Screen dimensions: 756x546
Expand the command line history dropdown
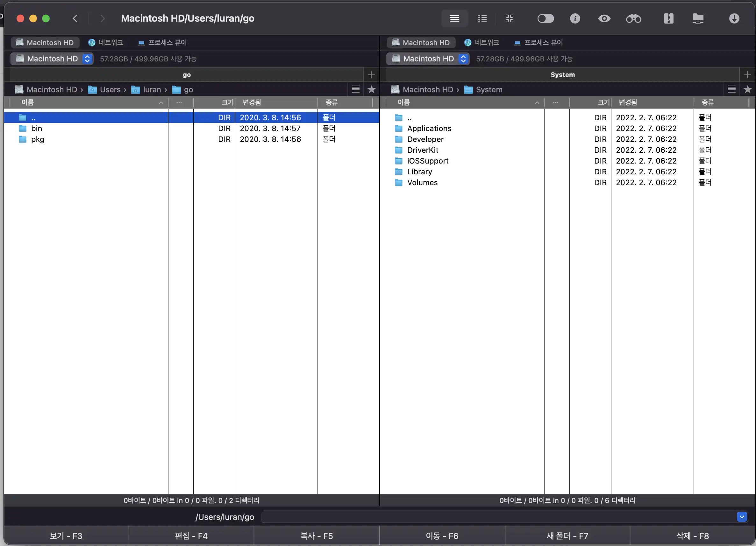pos(742,517)
